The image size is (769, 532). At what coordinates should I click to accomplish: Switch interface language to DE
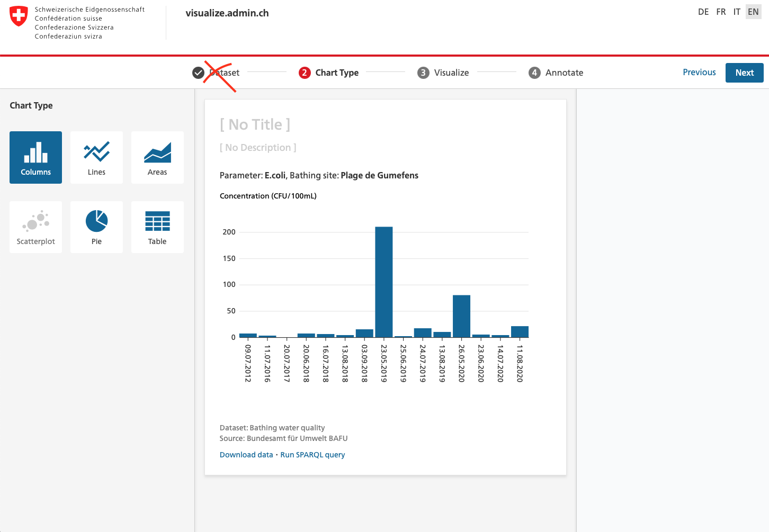pyautogui.click(x=703, y=12)
